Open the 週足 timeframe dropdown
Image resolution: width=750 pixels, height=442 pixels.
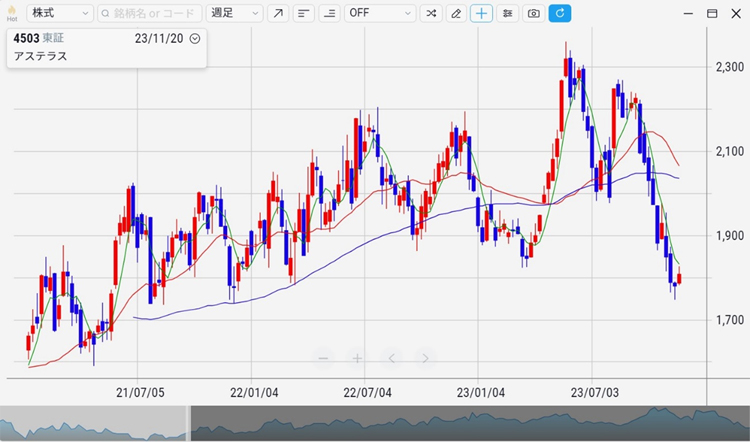pos(235,14)
